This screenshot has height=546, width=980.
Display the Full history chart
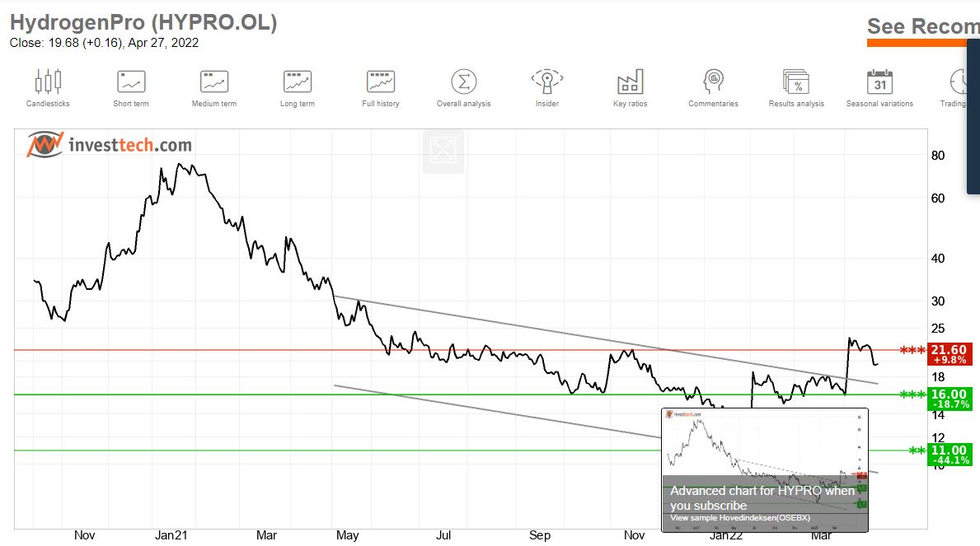click(381, 88)
